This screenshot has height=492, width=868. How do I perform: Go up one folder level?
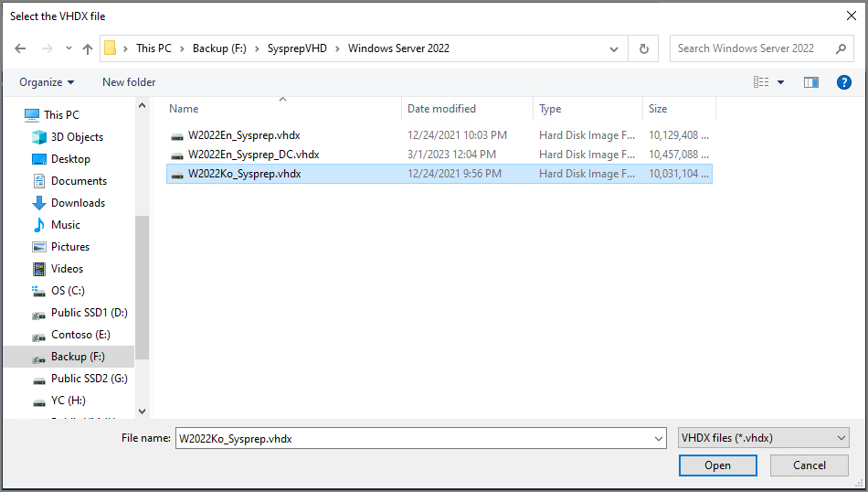(88, 48)
